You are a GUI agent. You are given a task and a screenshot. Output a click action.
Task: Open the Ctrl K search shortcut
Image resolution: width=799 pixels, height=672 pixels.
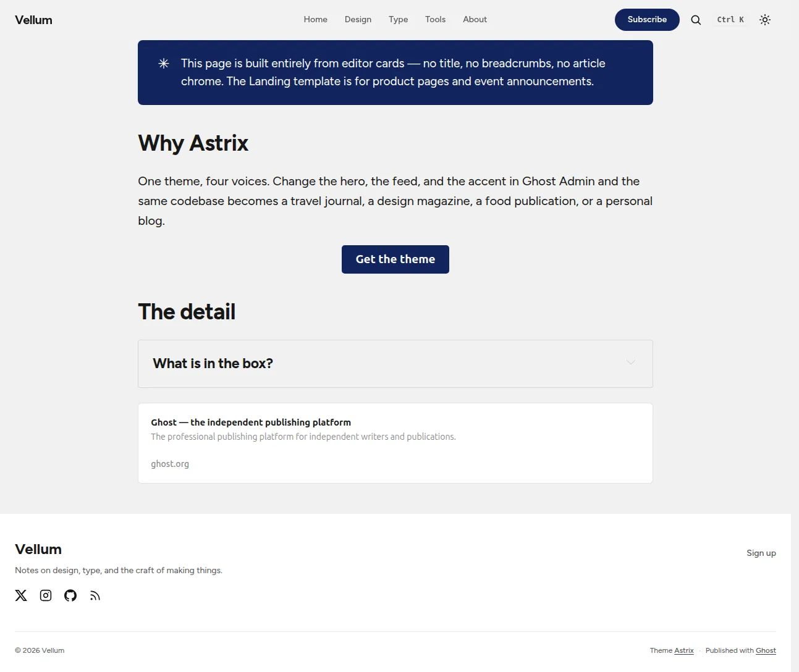coord(730,20)
